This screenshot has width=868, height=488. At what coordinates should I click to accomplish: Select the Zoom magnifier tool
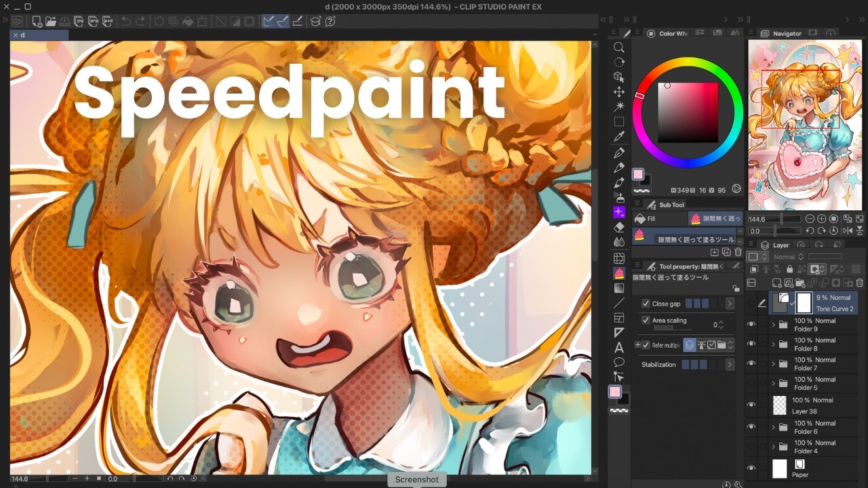(x=619, y=47)
